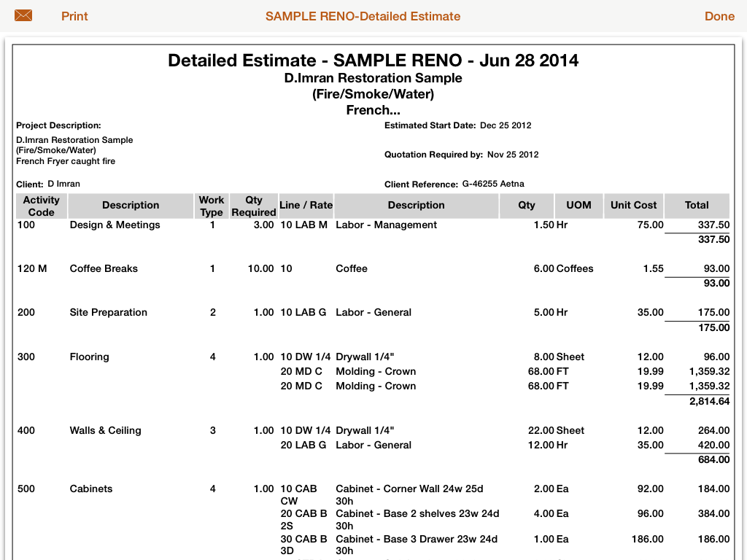Tap the SAMPLE RENO-Detailed Estimate title
The width and height of the screenshot is (747, 560).
(363, 16)
